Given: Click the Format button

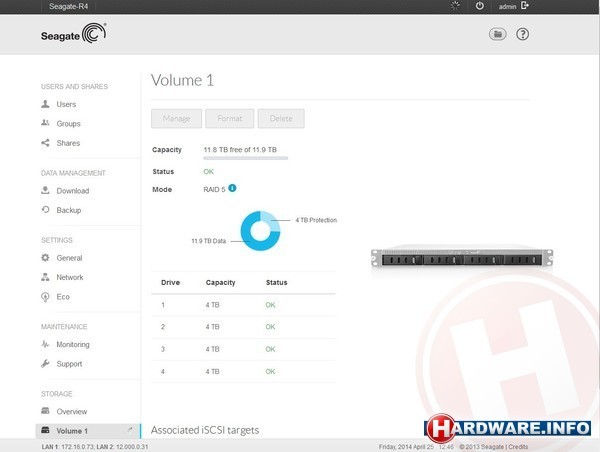Looking at the screenshot, I should (x=230, y=119).
